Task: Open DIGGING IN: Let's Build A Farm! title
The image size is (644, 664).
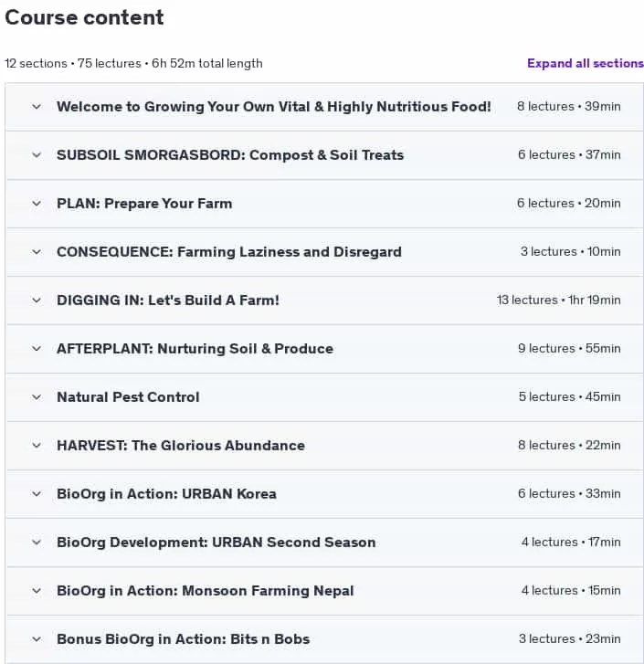Action: [x=168, y=300]
